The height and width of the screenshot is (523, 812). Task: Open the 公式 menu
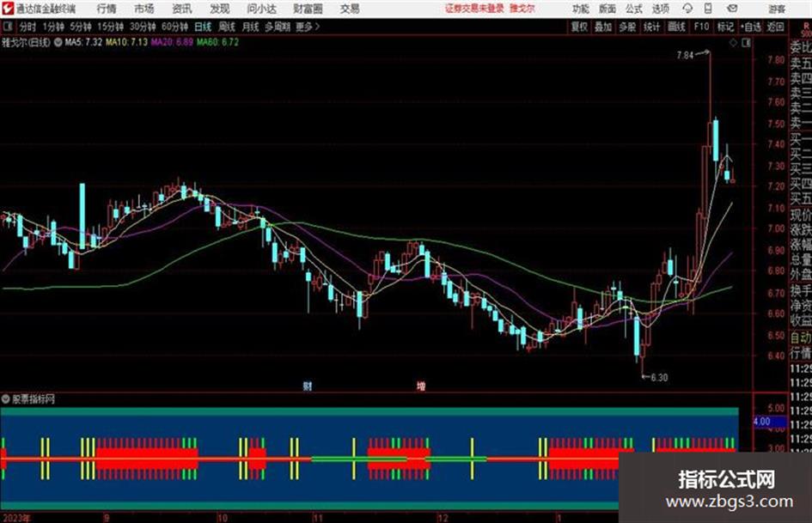click(634, 9)
